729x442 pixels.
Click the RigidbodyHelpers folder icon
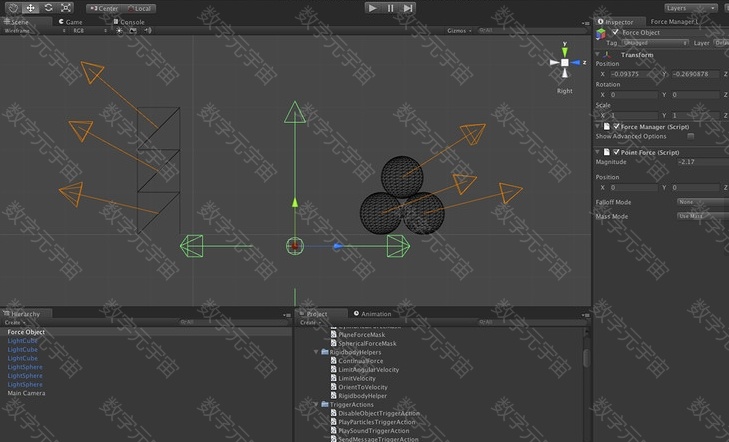point(325,352)
